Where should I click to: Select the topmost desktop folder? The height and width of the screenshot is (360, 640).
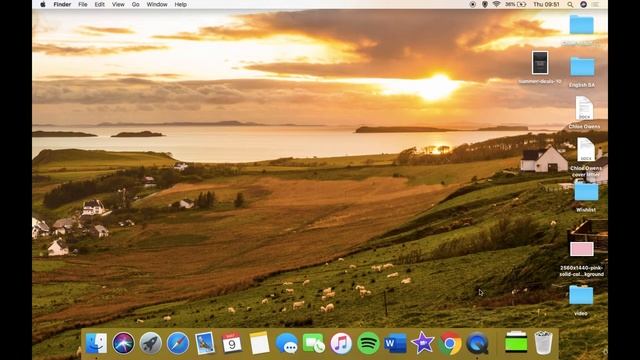[582, 25]
